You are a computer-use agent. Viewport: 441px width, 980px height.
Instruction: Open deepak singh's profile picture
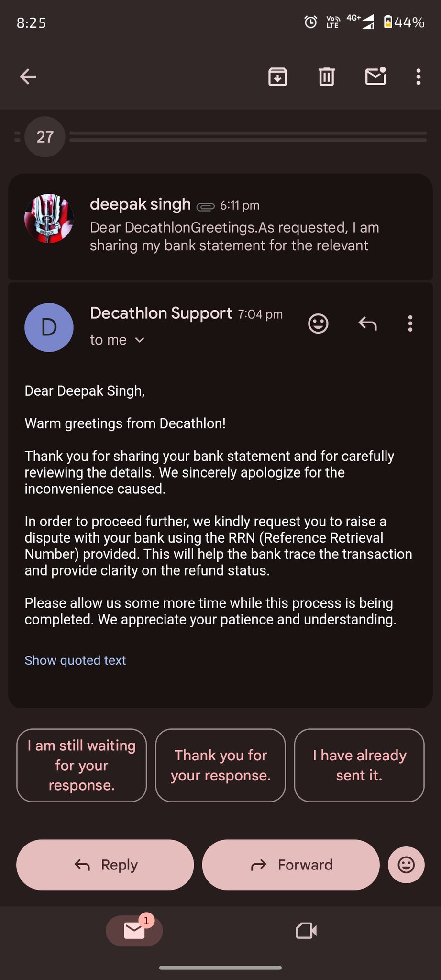pyautogui.click(x=49, y=219)
